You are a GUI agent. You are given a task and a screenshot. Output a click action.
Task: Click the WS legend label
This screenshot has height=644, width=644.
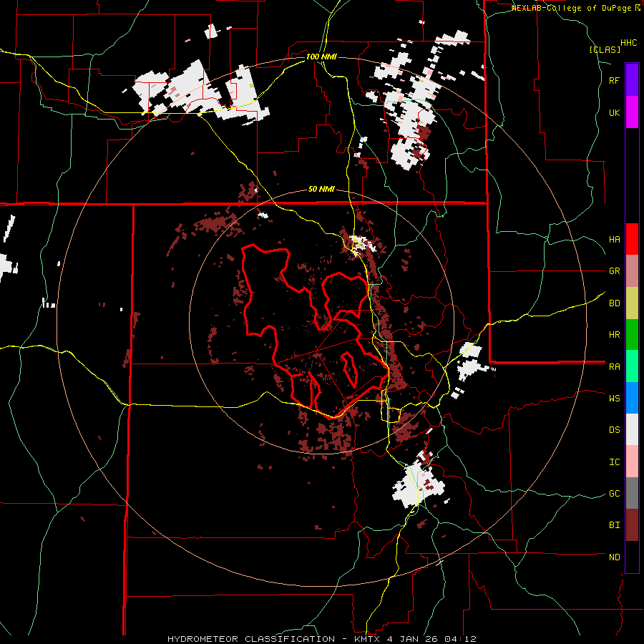(x=614, y=399)
